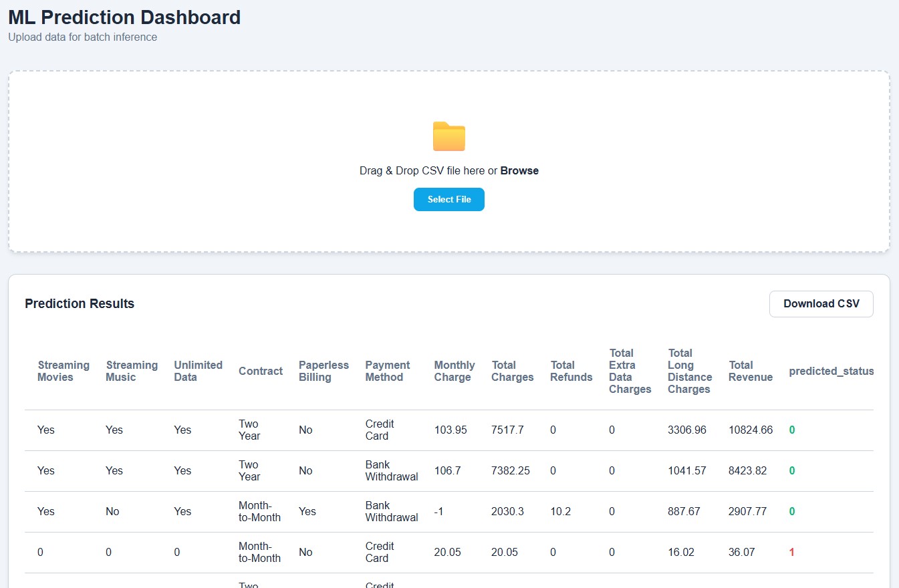The image size is (899, 588).
Task: Select the Total Charges column header
Action: [513, 371]
